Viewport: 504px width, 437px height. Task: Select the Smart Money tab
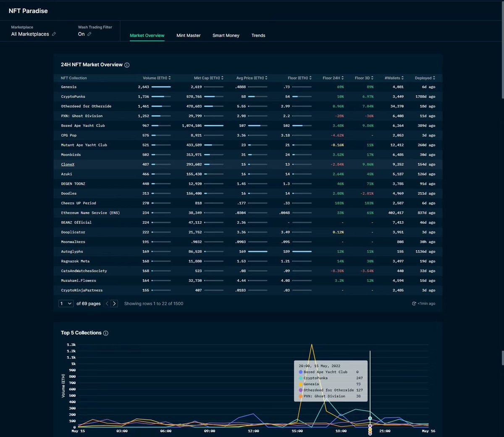pos(226,36)
